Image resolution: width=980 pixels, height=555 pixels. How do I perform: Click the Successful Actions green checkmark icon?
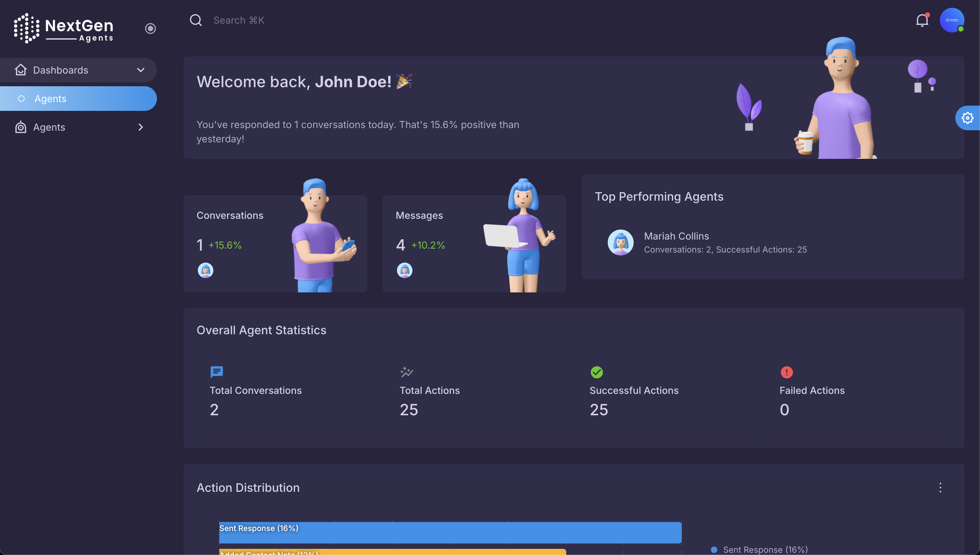[x=596, y=372]
